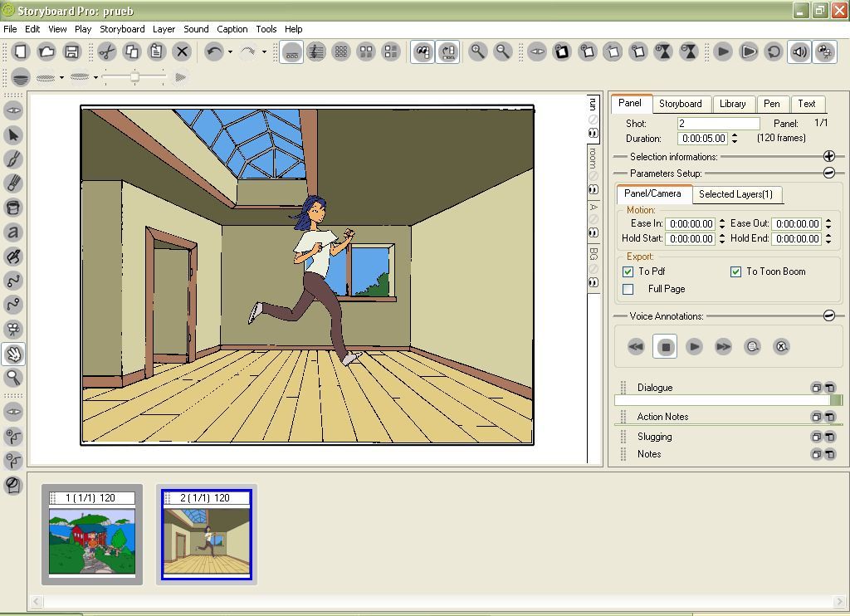The height and width of the screenshot is (616, 850).
Task: Open the Selected Layers(1) tab
Action: pos(735,194)
